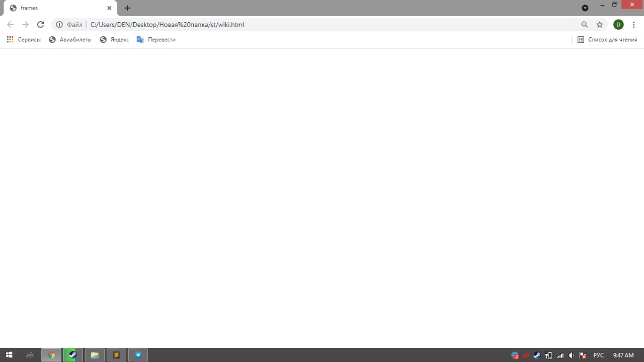Go forward with the forward arrow
The width and height of the screenshot is (644, 362).
tap(26, 24)
